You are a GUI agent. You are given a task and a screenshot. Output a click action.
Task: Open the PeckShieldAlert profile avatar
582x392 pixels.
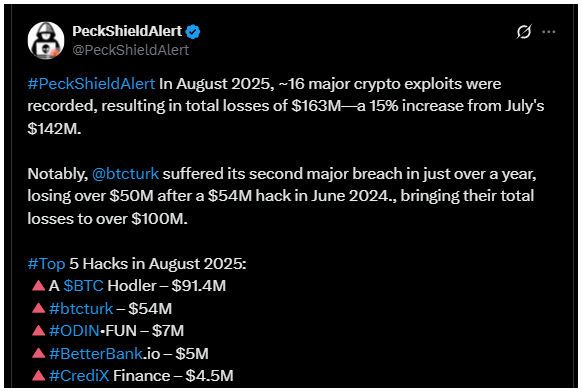click(x=46, y=40)
